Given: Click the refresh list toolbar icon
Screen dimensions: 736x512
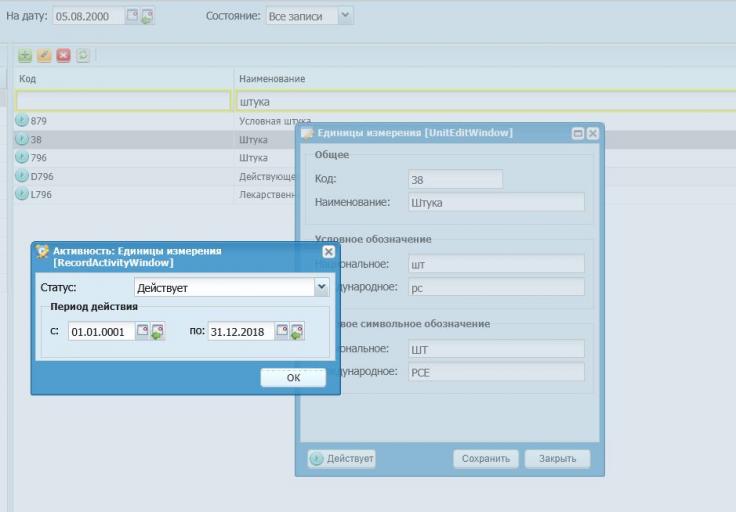Looking at the screenshot, I should 83,55.
